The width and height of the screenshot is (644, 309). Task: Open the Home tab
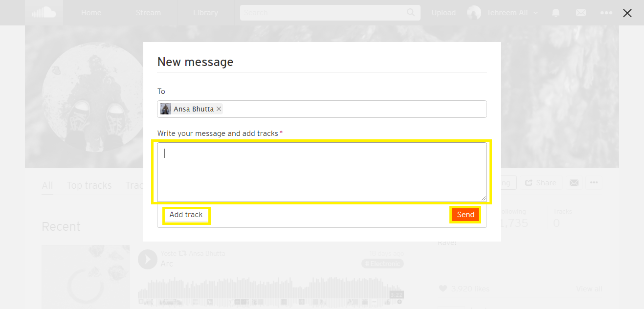91,13
